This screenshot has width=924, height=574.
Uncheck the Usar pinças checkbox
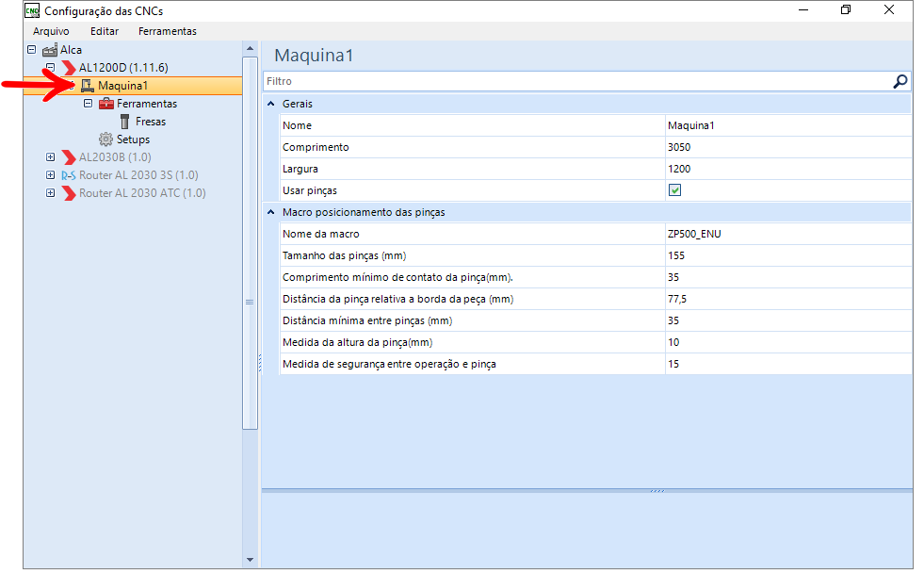pyautogui.click(x=674, y=190)
